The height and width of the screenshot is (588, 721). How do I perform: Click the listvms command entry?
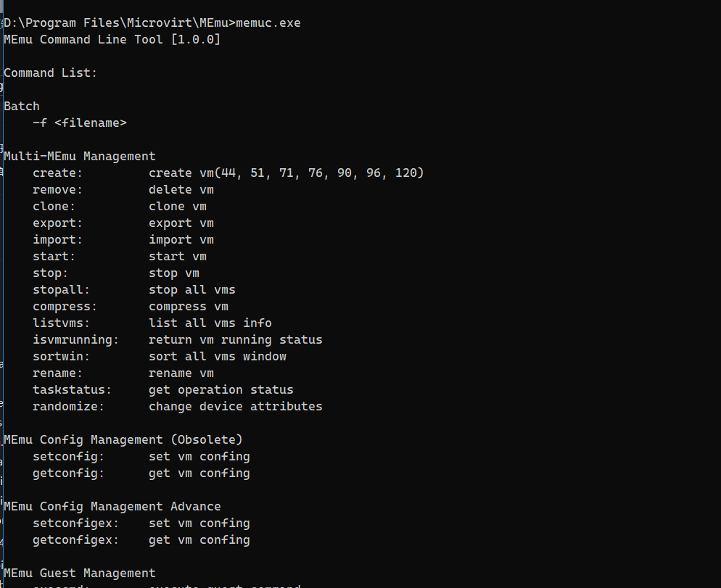62,323
